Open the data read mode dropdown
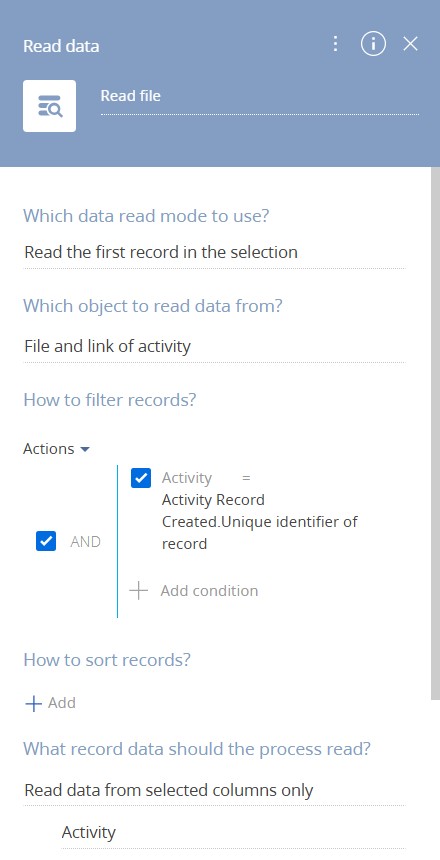The image size is (440, 860). point(215,252)
